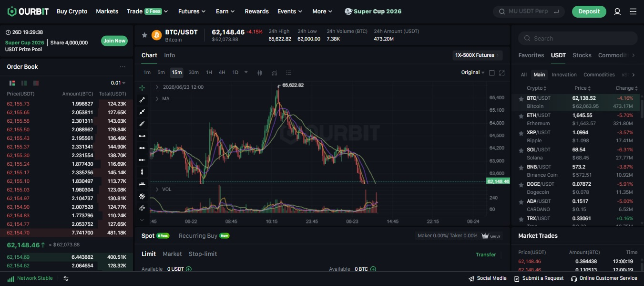The image size is (644, 286).
Task: Click the Social Media link
Action: coord(488,278)
